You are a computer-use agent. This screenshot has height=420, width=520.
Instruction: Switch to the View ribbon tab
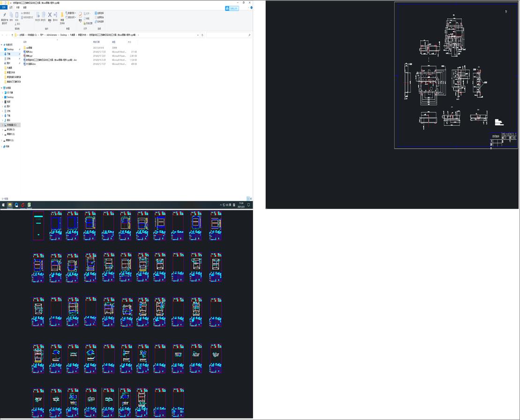click(25, 7)
